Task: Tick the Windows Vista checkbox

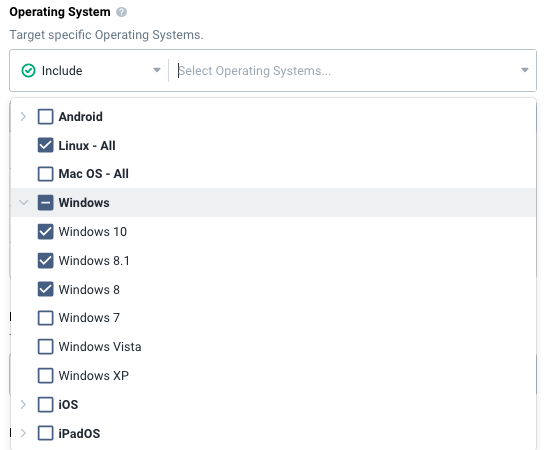Action: pyautogui.click(x=45, y=347)
